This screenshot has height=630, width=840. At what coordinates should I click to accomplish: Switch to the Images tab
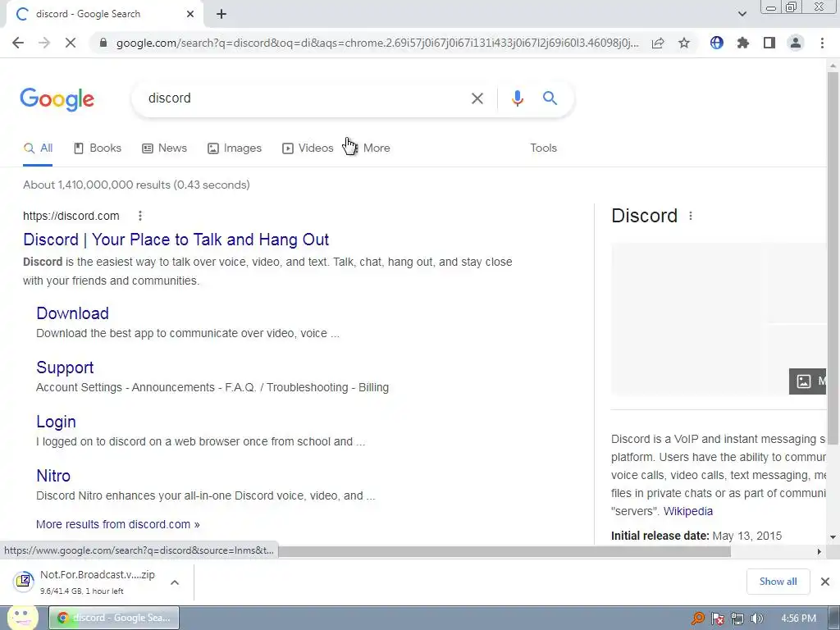coord(235,148)
